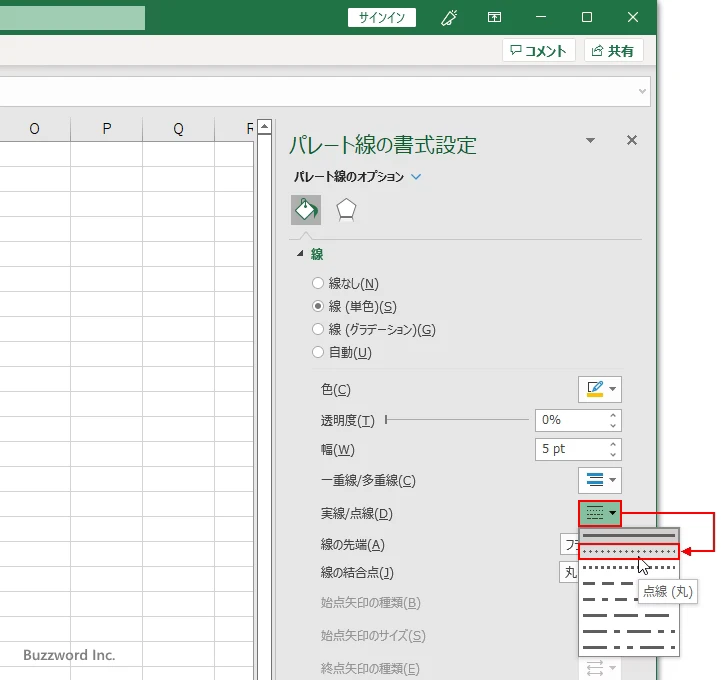
Task: Select column P header
Action: [106, 129]
